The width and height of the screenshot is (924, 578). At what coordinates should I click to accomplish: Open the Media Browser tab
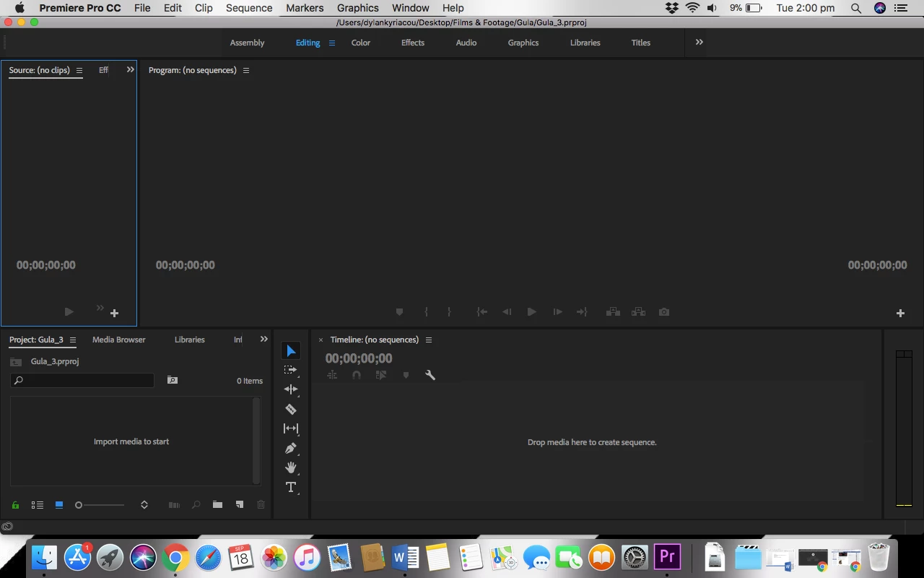119,340
